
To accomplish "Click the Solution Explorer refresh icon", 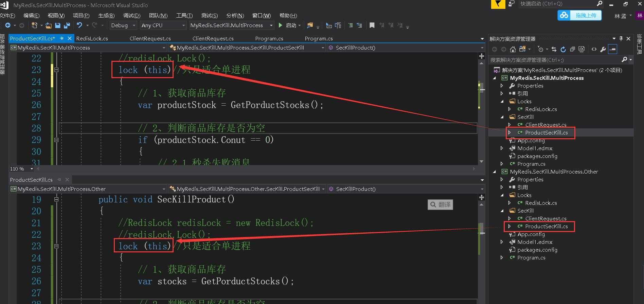I will [x=563, y=49].
